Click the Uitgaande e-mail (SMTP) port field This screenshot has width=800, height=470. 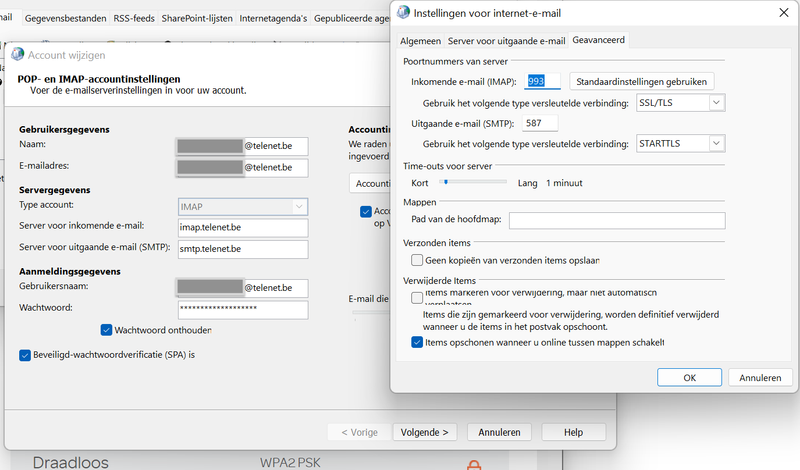click(x=540, y=124)
